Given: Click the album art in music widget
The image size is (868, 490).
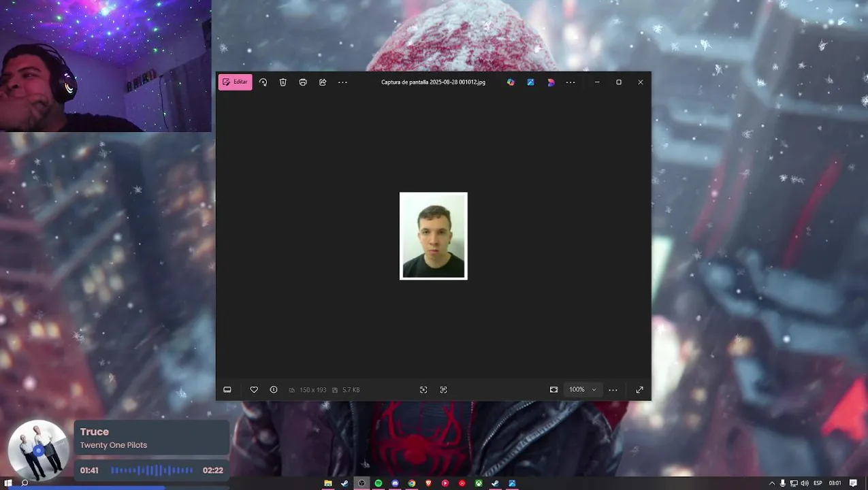Looking at the screenshot, I should 38,451.
